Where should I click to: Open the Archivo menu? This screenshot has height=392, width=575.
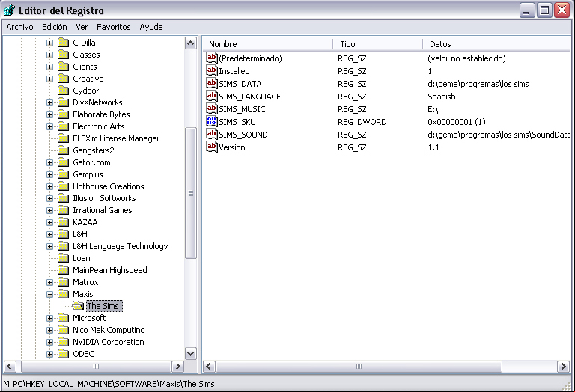tap(19, 27)
